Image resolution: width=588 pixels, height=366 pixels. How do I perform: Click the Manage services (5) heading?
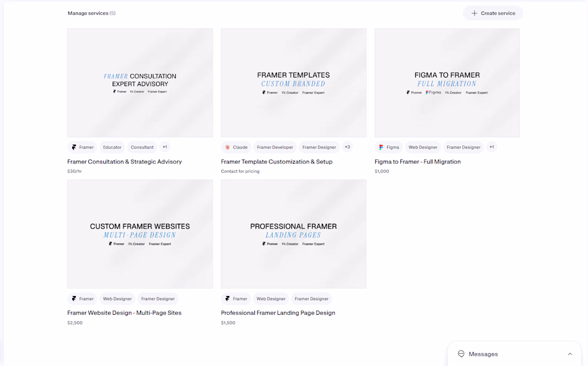point(91,13)
